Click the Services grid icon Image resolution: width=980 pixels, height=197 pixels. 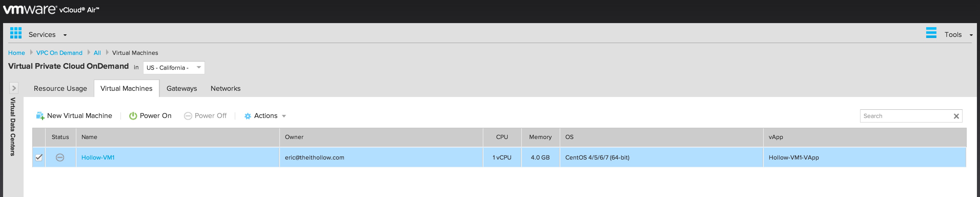16,33
